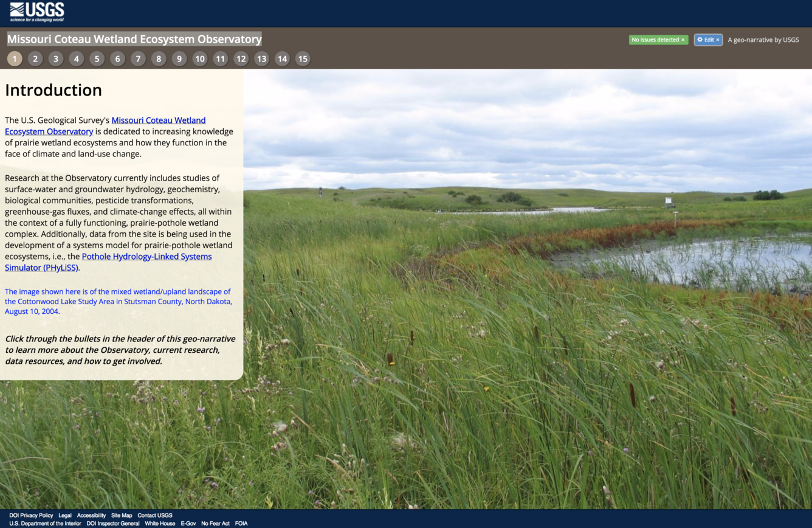The image size is (812, 528).
Task: Open the FOIA link at the bottom
Action: pos(241,523)
